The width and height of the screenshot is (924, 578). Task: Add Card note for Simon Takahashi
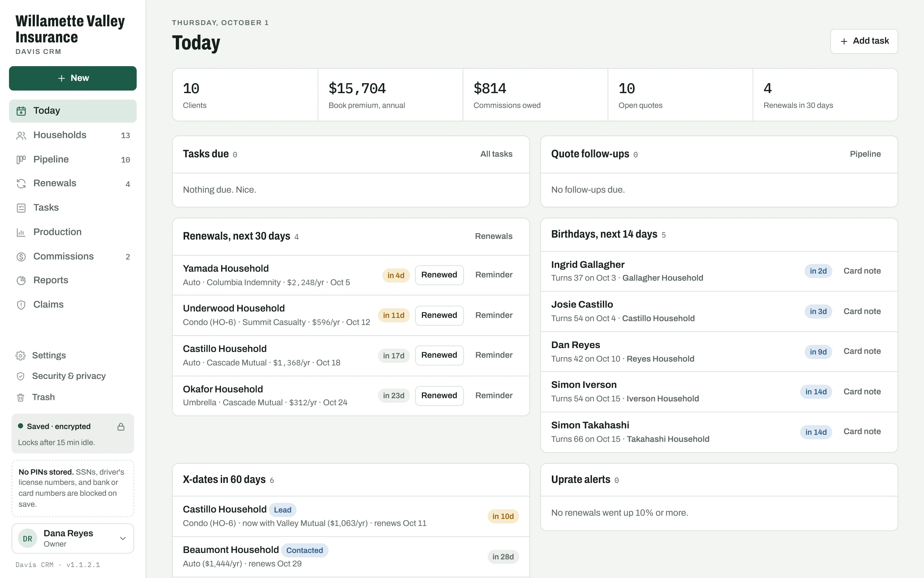862,432
